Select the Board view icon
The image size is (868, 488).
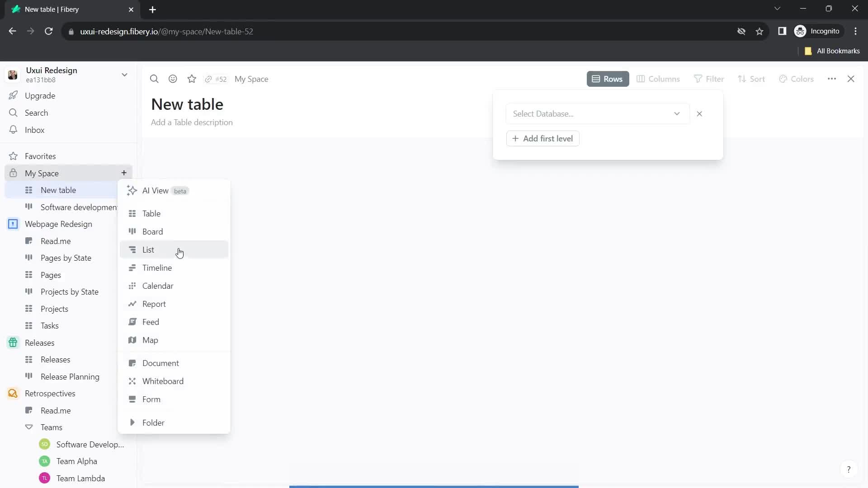[x=132, y=231]
